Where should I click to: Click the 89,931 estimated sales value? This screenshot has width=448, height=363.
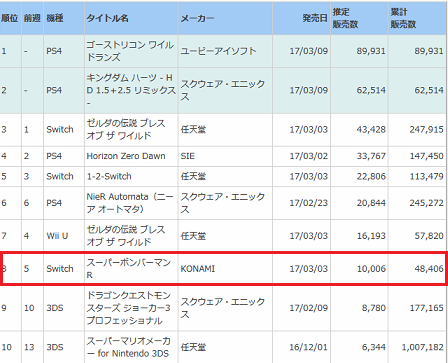[x=371, y=51]
